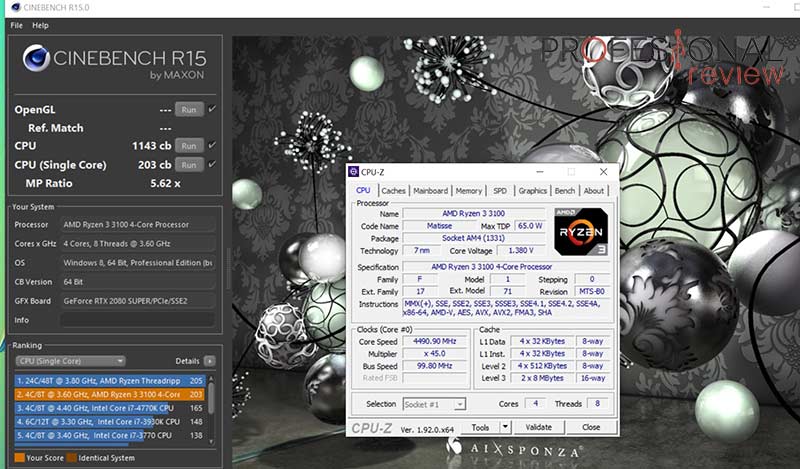Switch to the CPU tab in CPU-Z

[363, 190]
